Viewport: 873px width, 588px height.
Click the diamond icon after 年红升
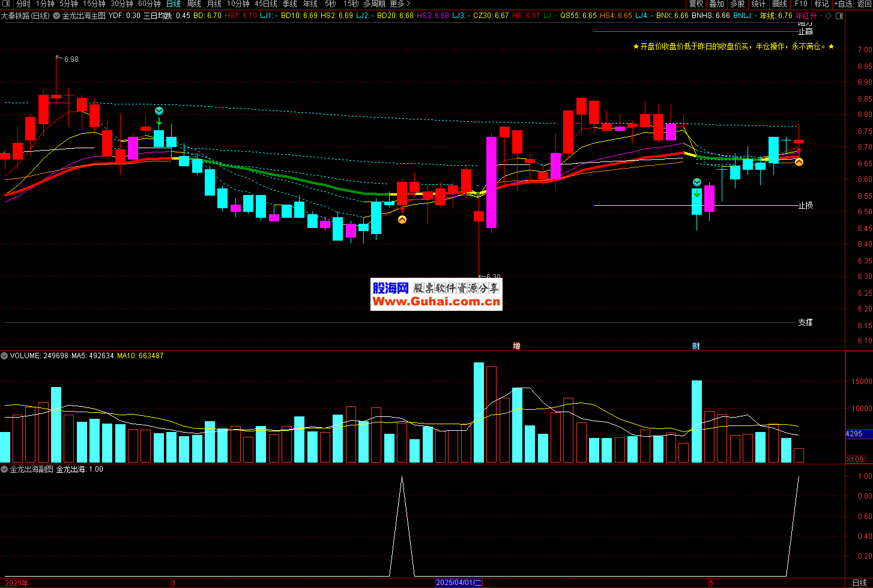tap(828, 16)
